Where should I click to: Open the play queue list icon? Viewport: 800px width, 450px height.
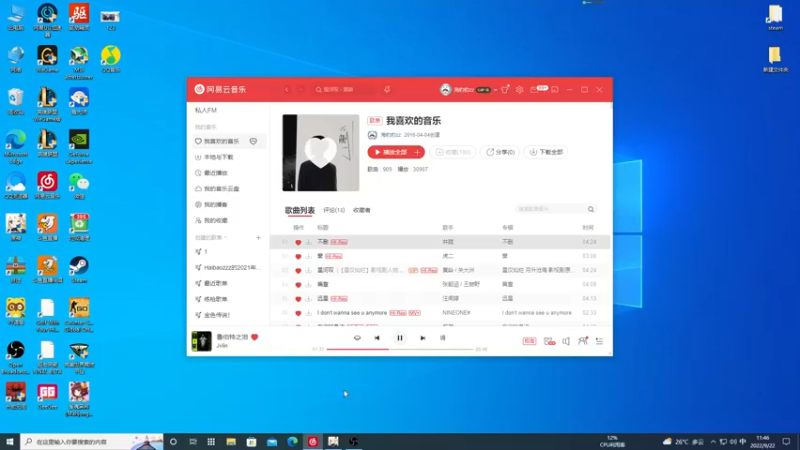[x=599, y=341]
